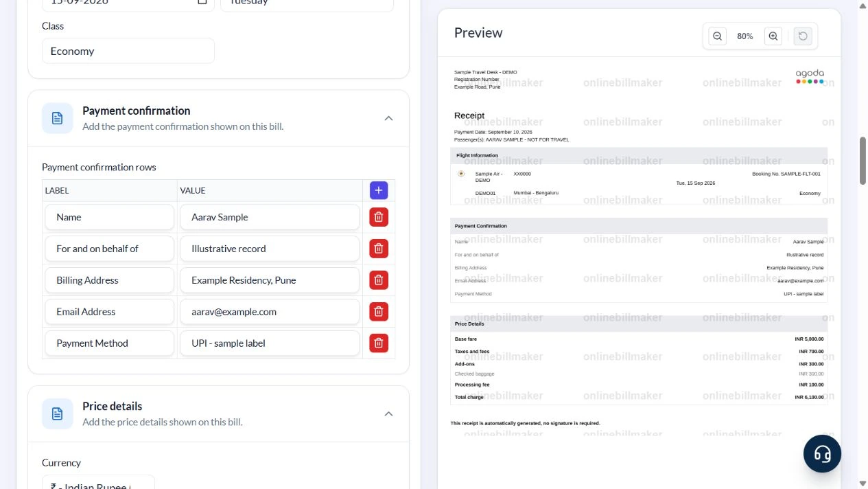
Task: Zoom in the receipt preview
Action: click(773, 36)
